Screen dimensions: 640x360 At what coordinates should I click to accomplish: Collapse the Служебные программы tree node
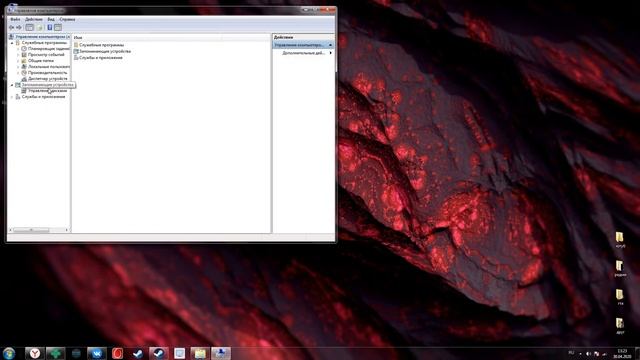click(x=12, y=42)
